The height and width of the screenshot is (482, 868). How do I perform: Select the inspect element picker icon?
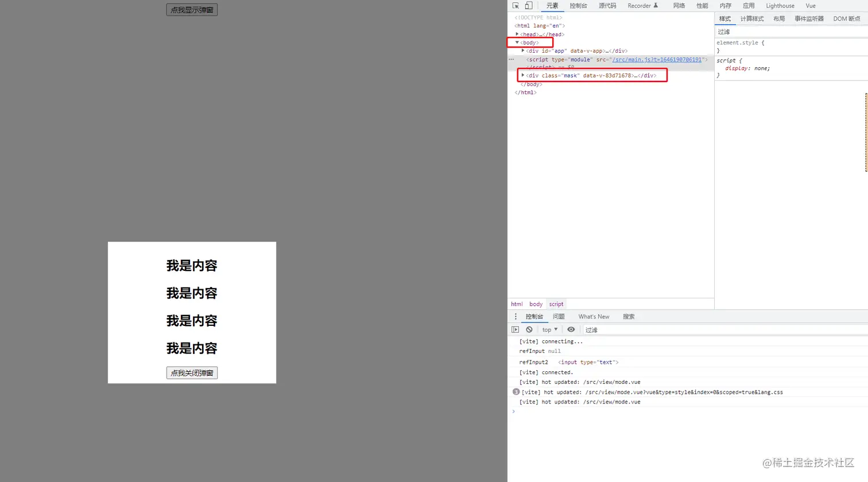pyautogui.click(x=516, y=6)
